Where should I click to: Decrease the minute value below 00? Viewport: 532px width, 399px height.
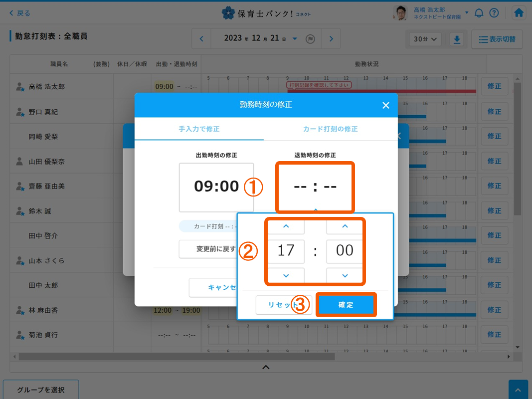(345, 275)
